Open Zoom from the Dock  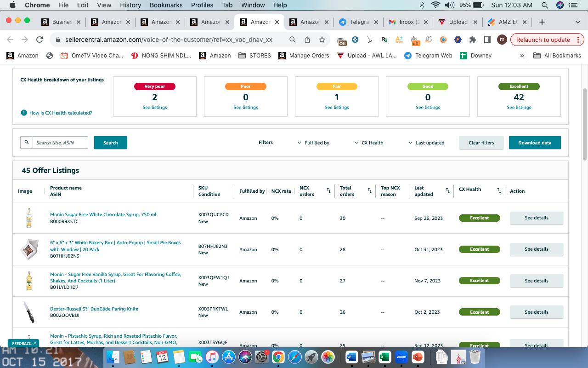point(401,356)
